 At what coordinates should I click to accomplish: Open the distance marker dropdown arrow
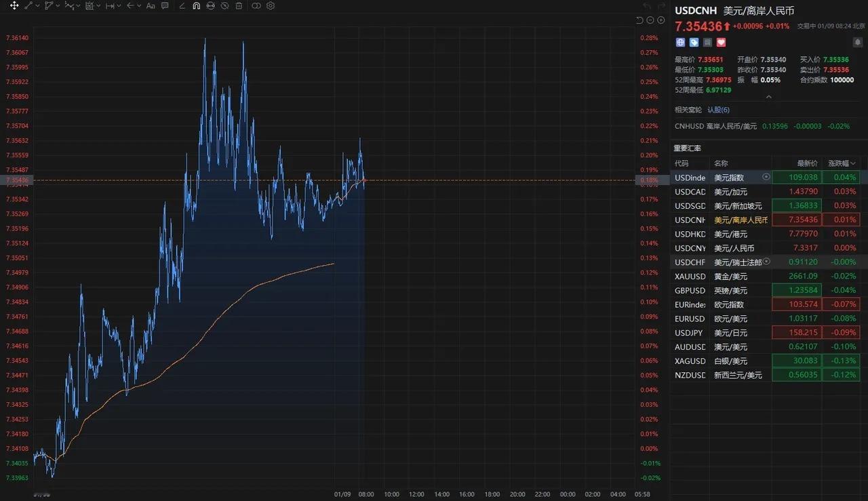pos(119,5)
